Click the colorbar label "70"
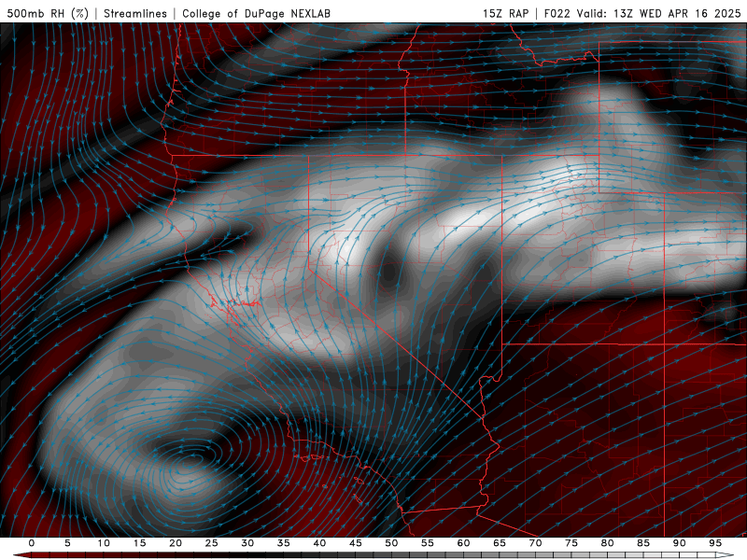 (535, 543)
